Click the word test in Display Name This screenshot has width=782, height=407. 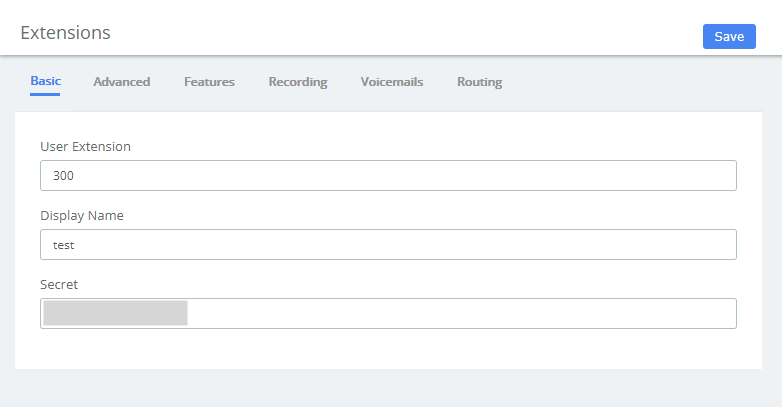click(64, 245)
